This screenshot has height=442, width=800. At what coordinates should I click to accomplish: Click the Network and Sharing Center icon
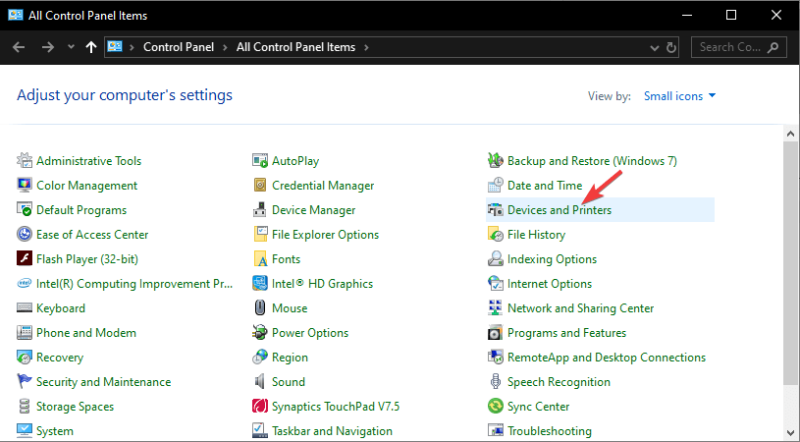click(495, 308)
